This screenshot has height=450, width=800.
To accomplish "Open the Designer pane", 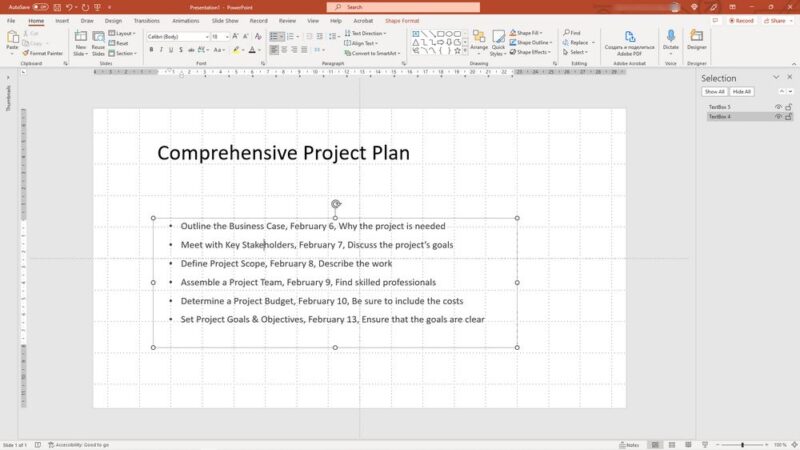I will pyautogui.click(x=696, y=41).
